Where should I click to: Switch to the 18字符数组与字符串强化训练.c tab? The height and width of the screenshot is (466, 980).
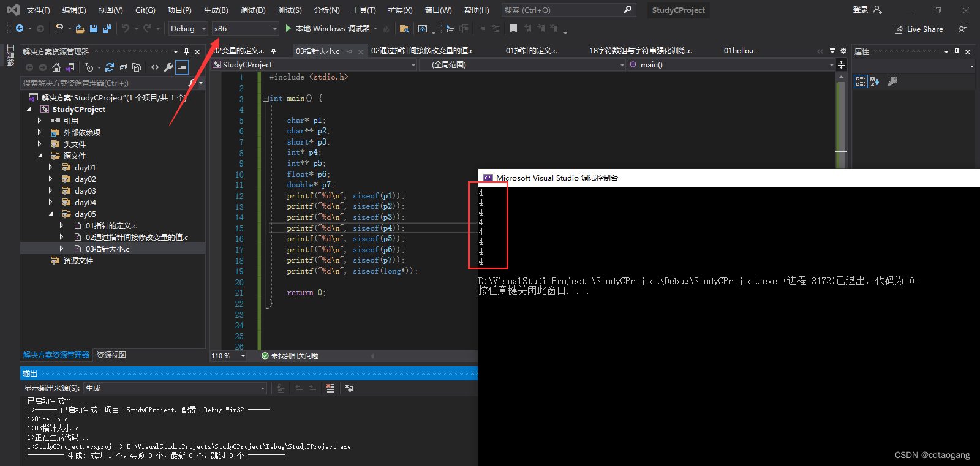coord(640,51)
